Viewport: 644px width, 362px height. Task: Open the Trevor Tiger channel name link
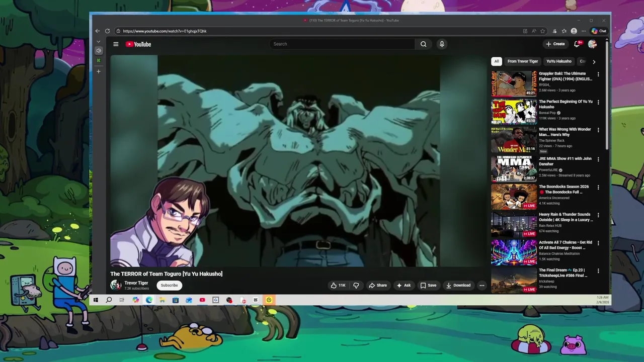pos(136,283)
